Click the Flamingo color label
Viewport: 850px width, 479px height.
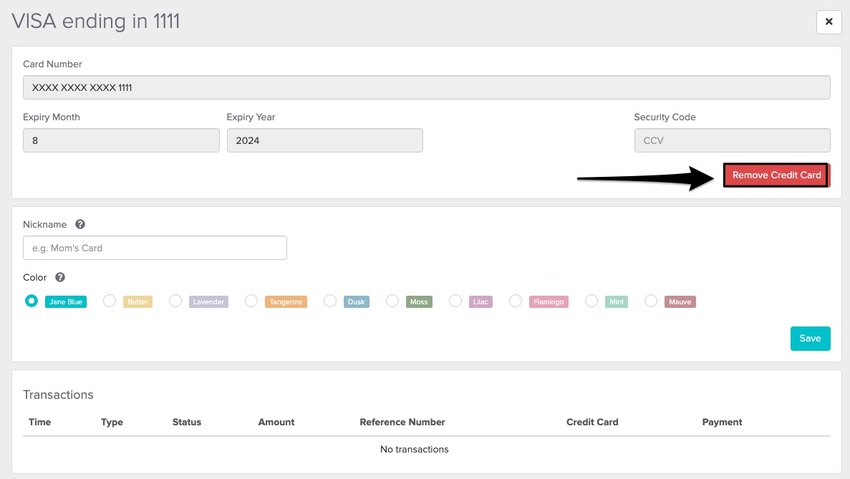(x=548, y=302)
